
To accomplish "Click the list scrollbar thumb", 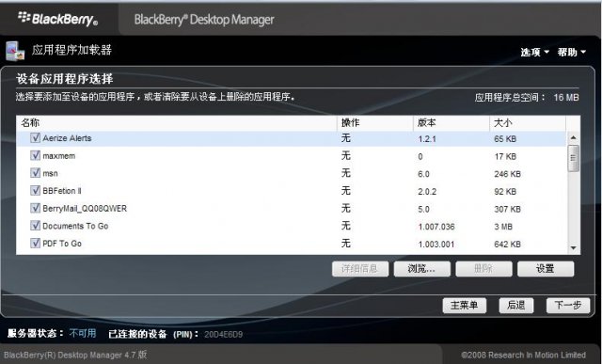I will (574, 158).
